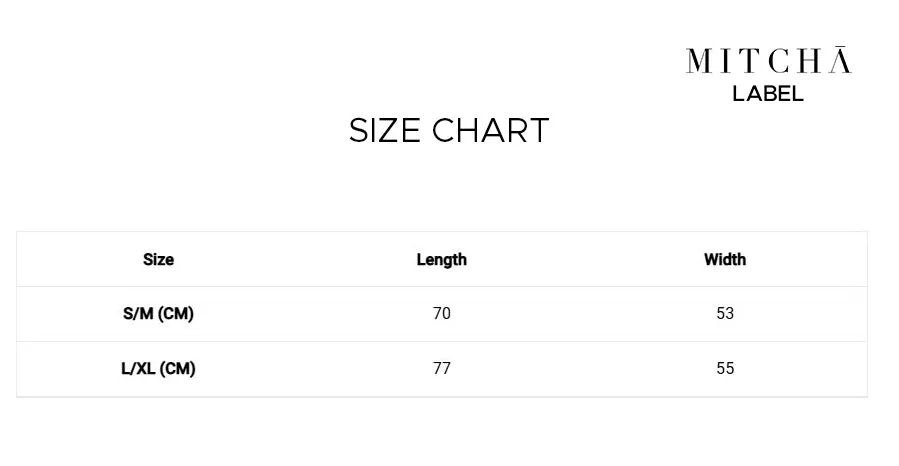Click the accented A in MITCHA logo

pos(840,60)
